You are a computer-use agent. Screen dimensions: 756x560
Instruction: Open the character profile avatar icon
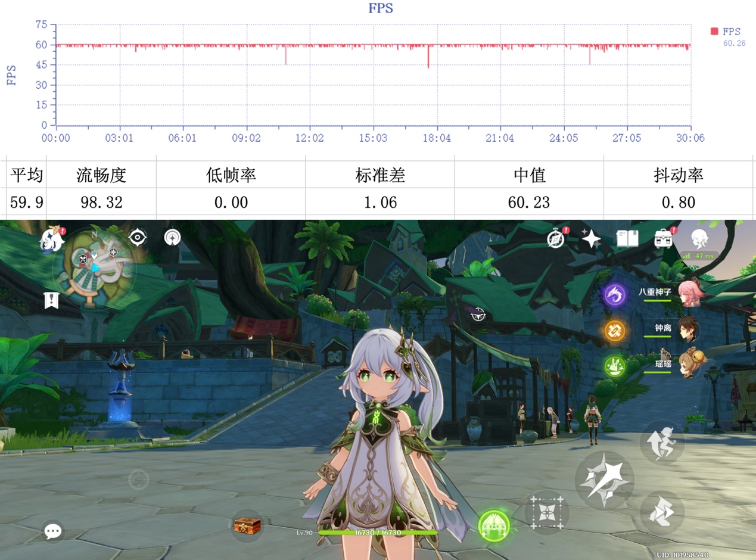(699, 239)
